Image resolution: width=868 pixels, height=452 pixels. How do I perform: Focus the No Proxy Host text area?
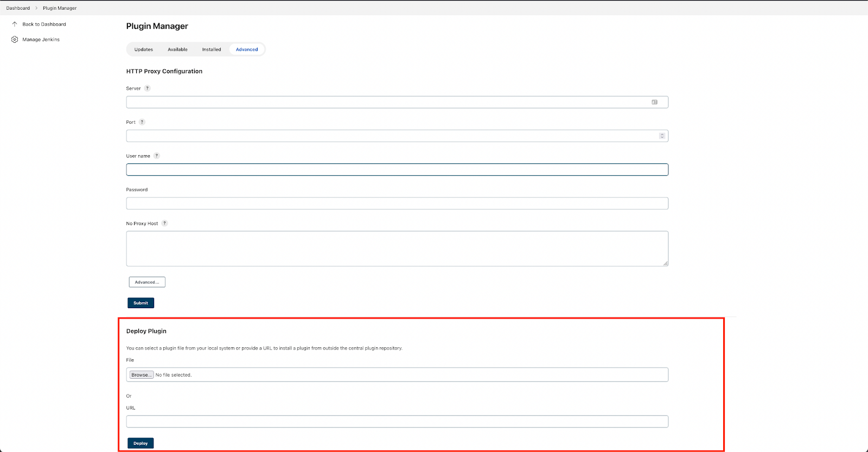pyautogui.click(x=397, y=249)
